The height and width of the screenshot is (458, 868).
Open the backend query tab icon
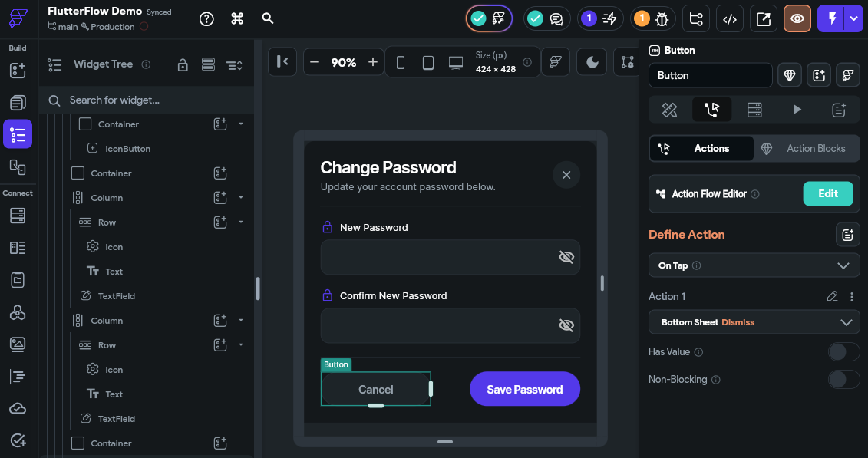pos(754,110)
